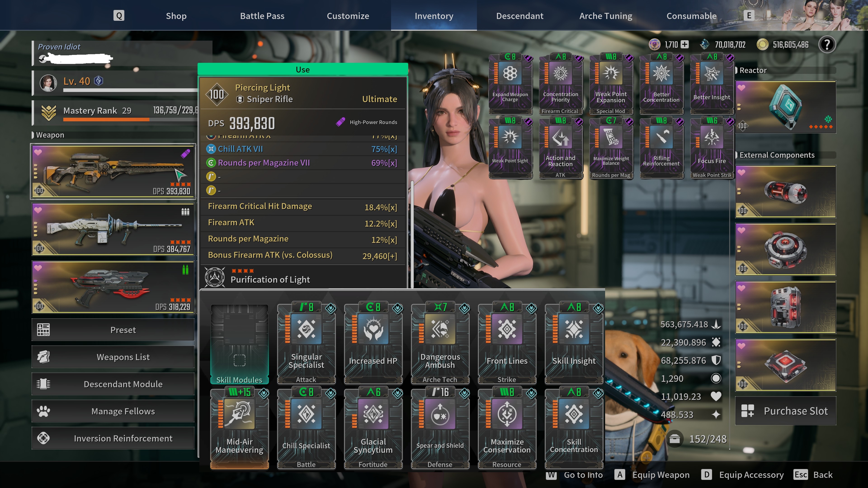The height and width of the screenshot is (488, 868).
Task: Select the fourth External Component red processor item
Action: coord(785,365)
